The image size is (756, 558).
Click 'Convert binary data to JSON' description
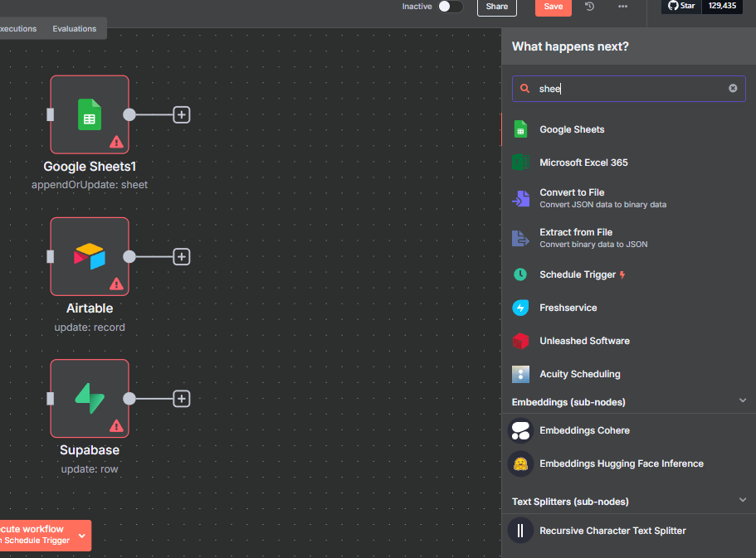click(593, 245)
